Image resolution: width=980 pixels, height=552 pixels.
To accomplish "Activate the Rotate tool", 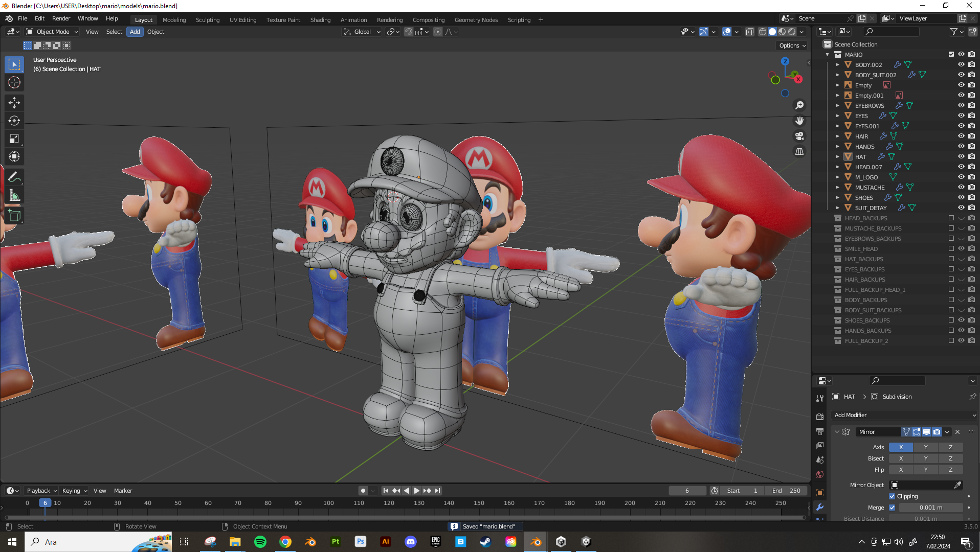I will coord(14,121).
